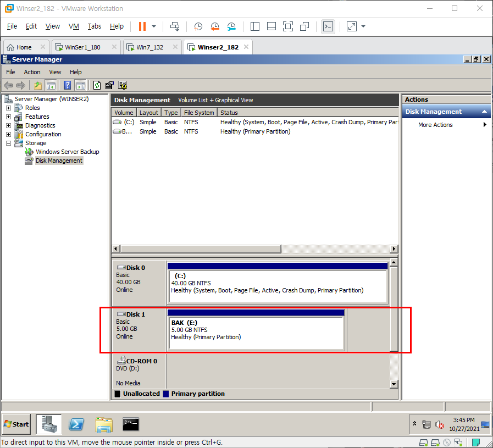Select Windows Server Backup in the tree

(67, 152)
